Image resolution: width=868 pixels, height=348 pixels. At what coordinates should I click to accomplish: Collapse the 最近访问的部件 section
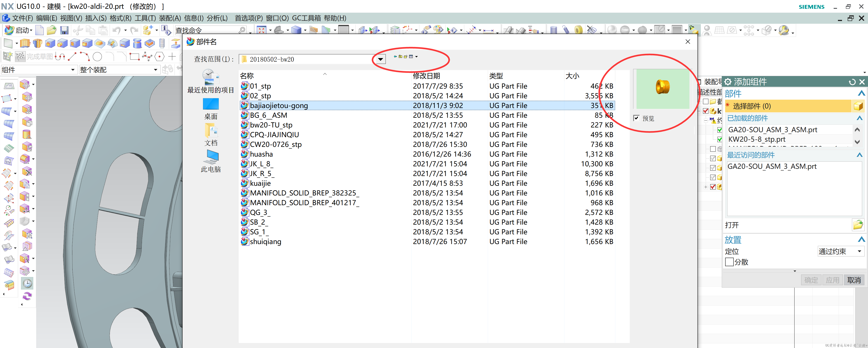click(860, 155)
